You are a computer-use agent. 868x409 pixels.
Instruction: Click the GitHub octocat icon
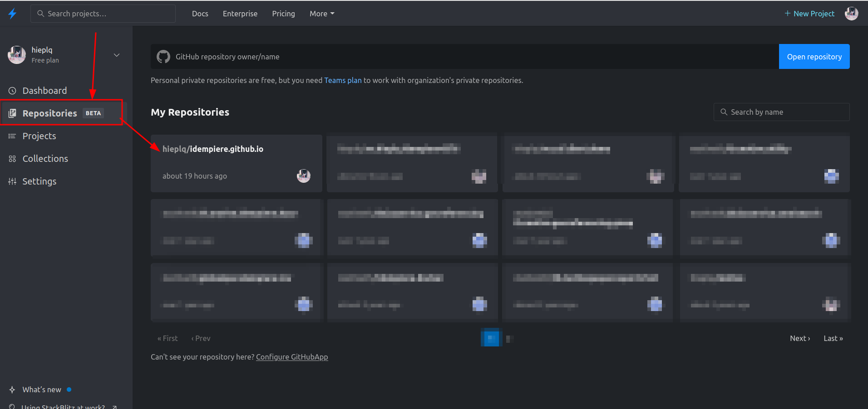163,57
